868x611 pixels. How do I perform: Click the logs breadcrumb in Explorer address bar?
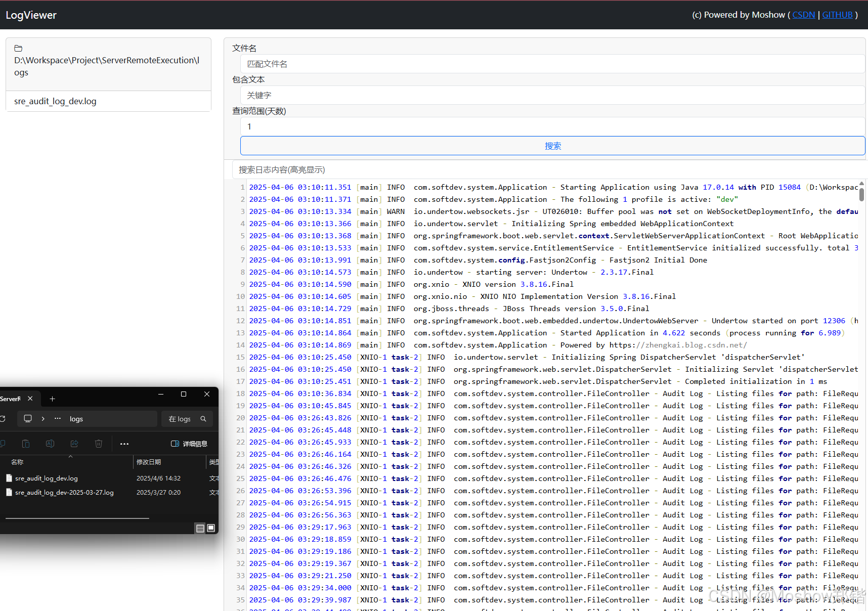point(76,419)
